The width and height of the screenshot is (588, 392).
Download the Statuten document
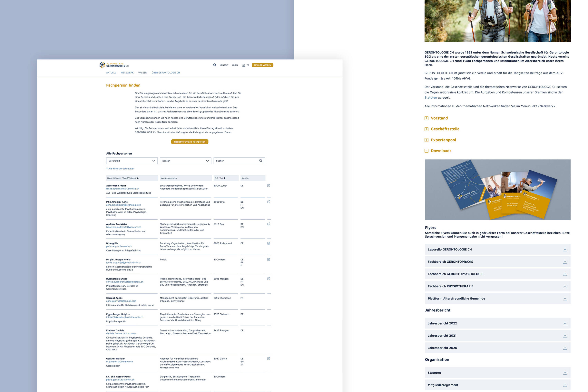(565, 373)
